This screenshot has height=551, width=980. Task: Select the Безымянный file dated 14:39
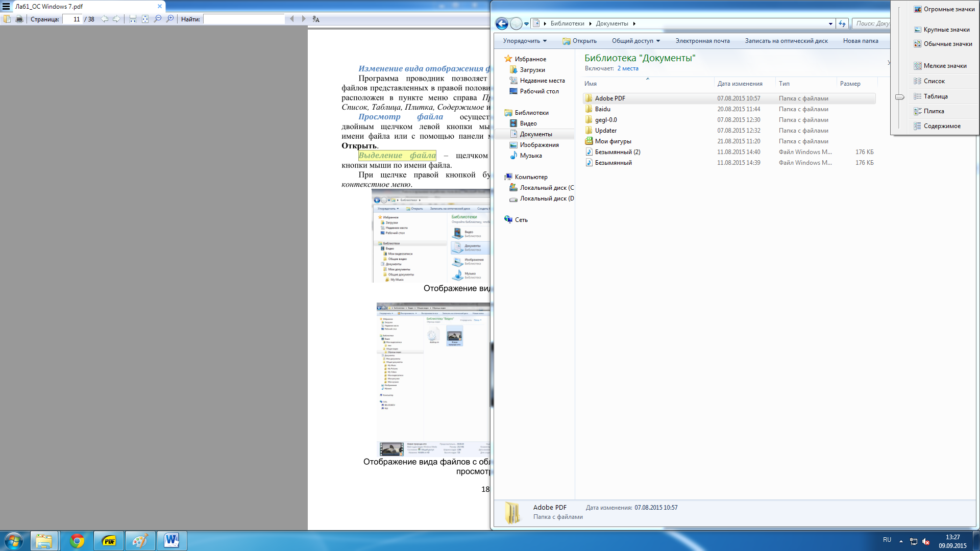(x=729, y=163)
